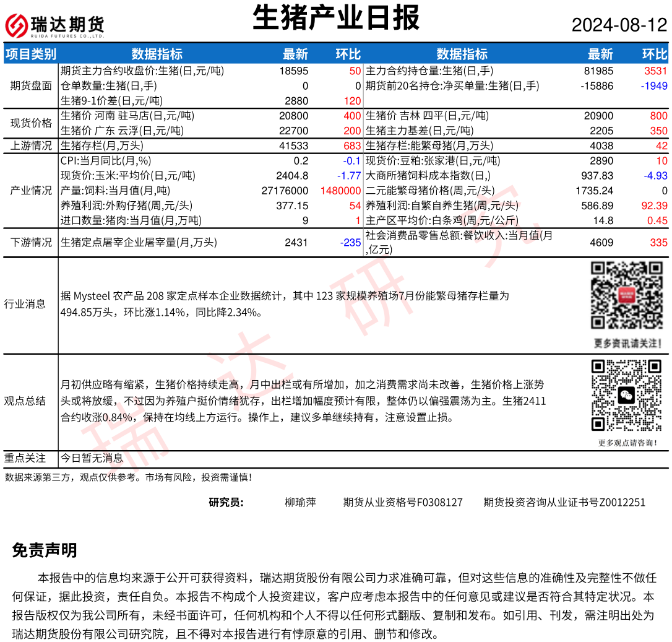Click the 下游情况 category label
672x642 pixels.
pyautogui.click(x=31, y=243)
